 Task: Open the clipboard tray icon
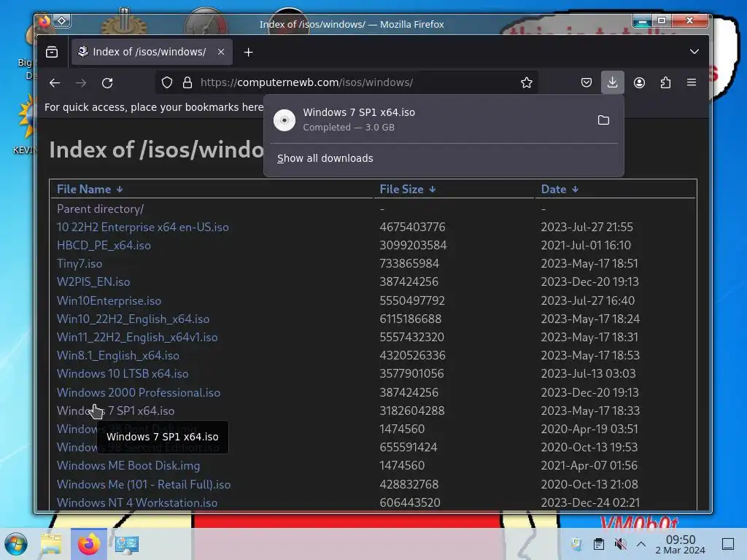click(x=599, y=544)
